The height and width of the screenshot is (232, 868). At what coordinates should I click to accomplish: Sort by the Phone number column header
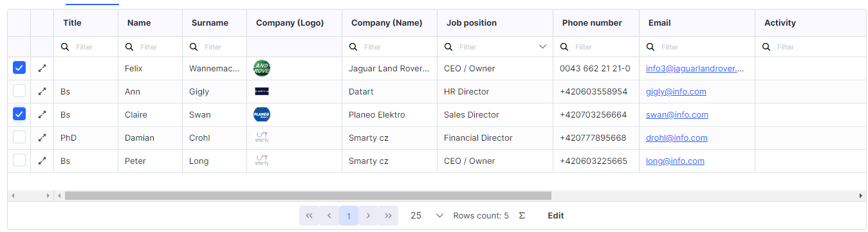coord(592,22)
